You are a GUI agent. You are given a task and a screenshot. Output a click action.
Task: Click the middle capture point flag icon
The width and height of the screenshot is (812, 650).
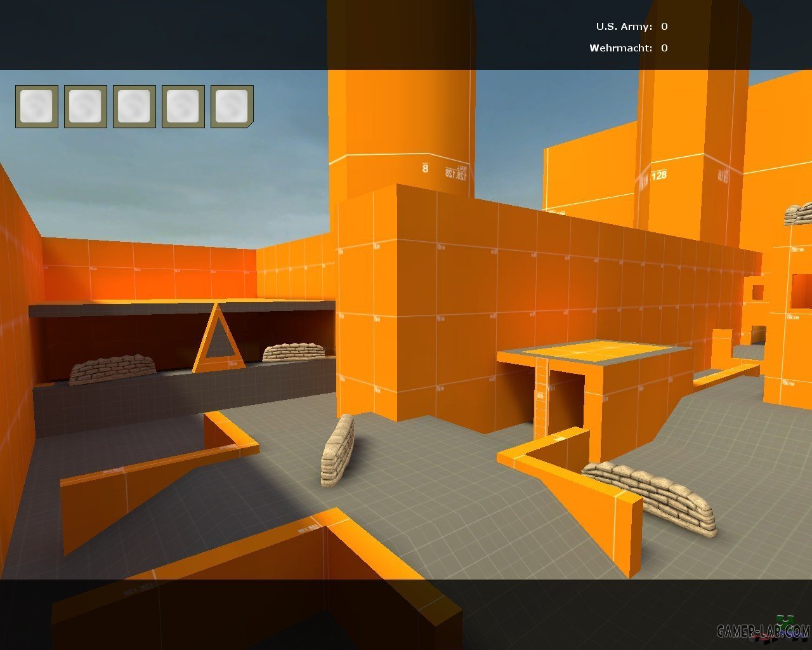click(x=134, y=107)
